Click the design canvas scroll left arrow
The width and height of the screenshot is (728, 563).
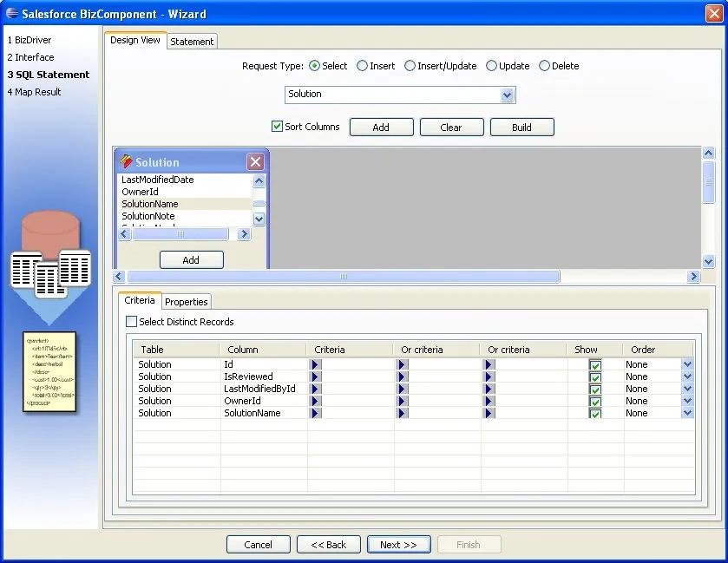point(119,277)
